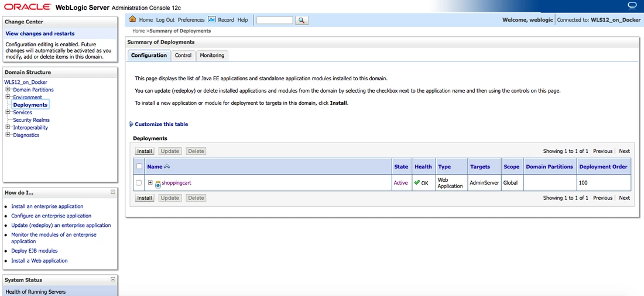644x296 pixels.
Task: Click the bottom Install button
Action: [145, 198]
